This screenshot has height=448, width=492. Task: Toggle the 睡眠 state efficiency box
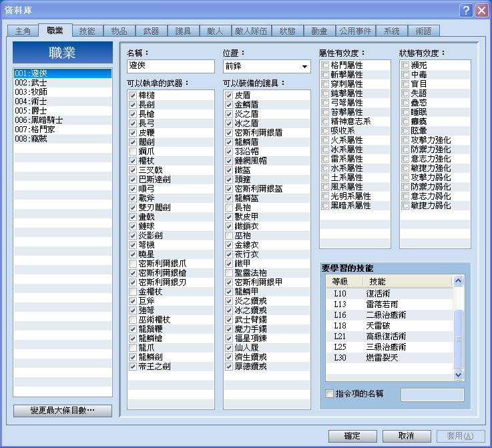point(405,112)
